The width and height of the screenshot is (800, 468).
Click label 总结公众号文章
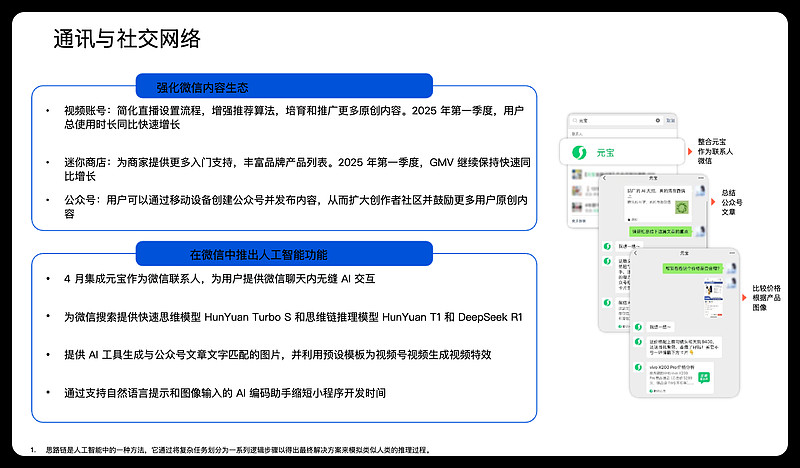click(732, 202)
